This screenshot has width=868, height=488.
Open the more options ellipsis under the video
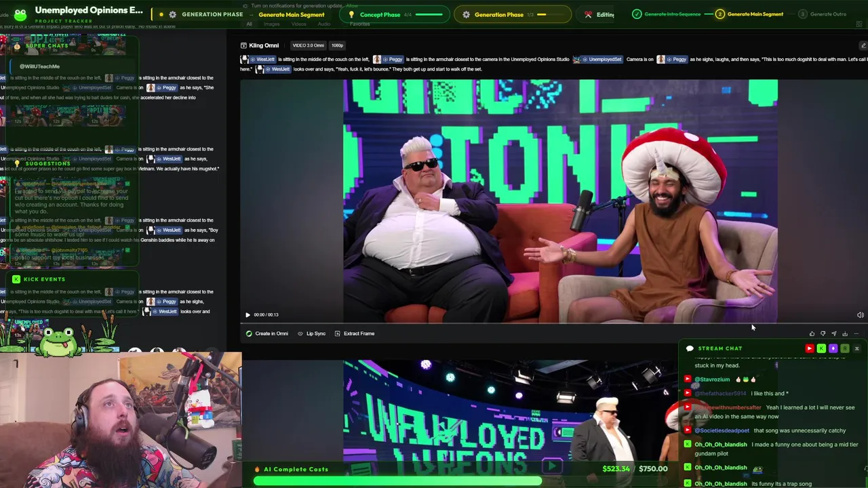coord(856,333)
